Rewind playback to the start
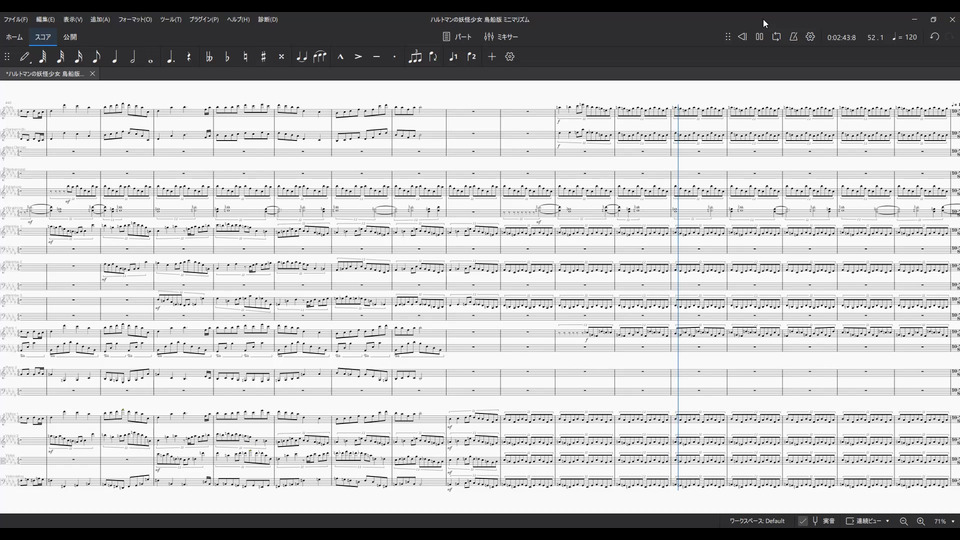This screenshot has width=960, height=540. pyautogui.click(x=742, y=37)
